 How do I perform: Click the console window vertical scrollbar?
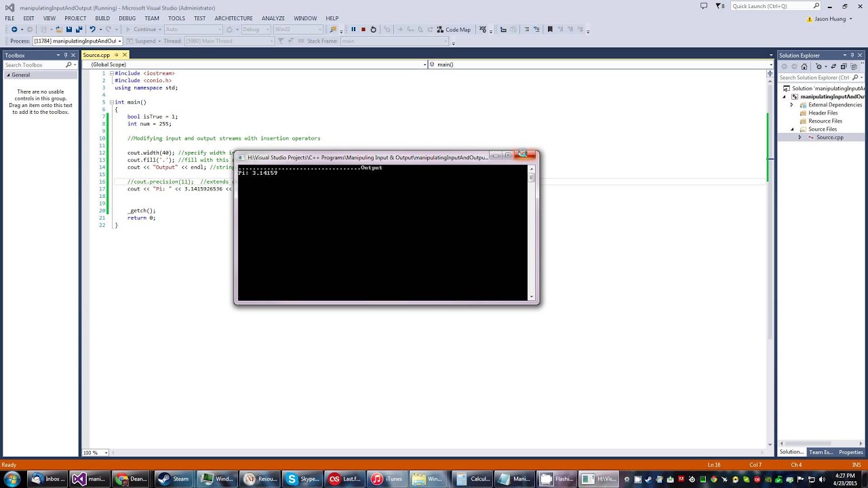coord(532,232)
